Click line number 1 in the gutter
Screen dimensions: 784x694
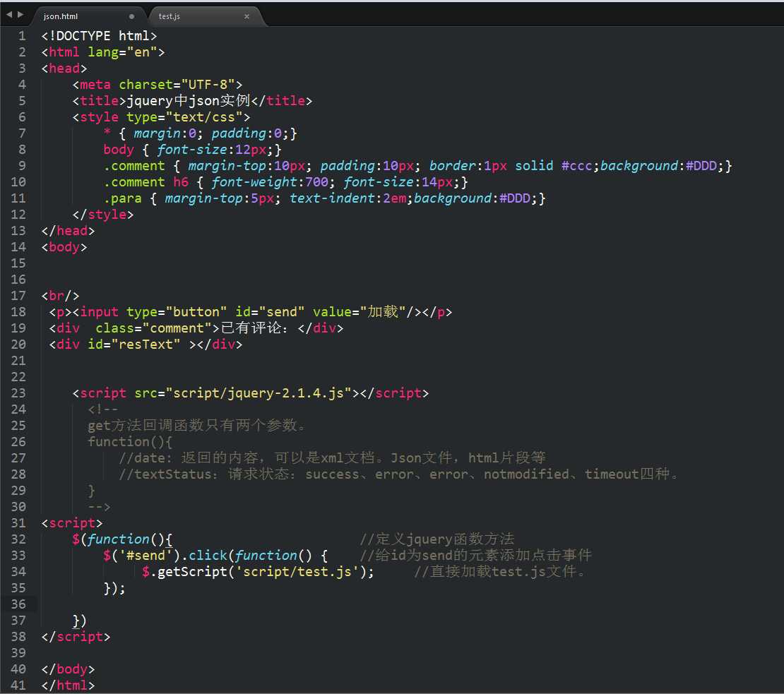click(x=22, y=36)
